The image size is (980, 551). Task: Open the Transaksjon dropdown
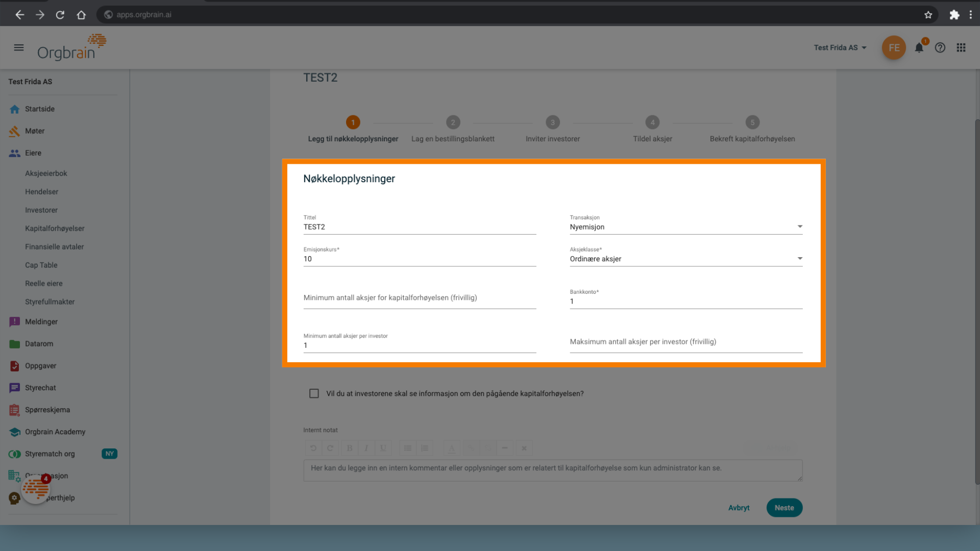tap(686, 227)
